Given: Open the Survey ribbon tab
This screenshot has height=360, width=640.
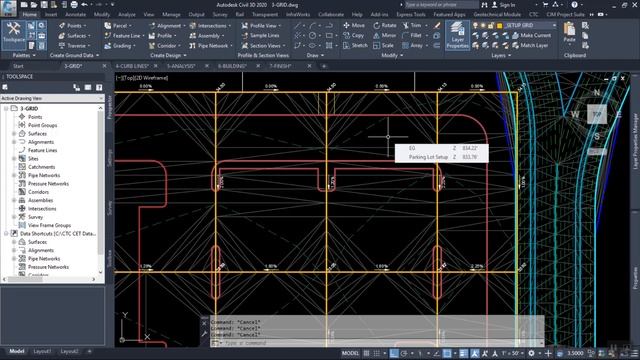Looking at the screenshot, I should coord(220,14).
